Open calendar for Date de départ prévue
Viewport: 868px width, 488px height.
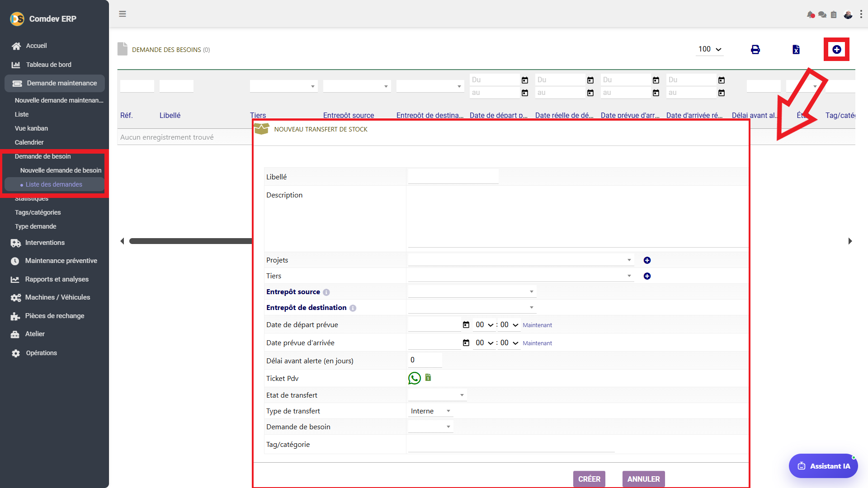coord(466,324)
